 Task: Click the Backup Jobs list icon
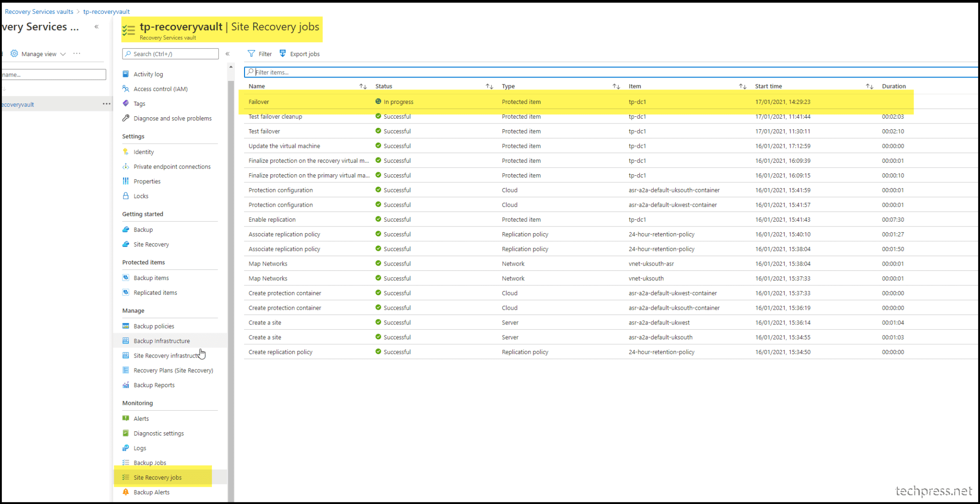coord(126,462)
